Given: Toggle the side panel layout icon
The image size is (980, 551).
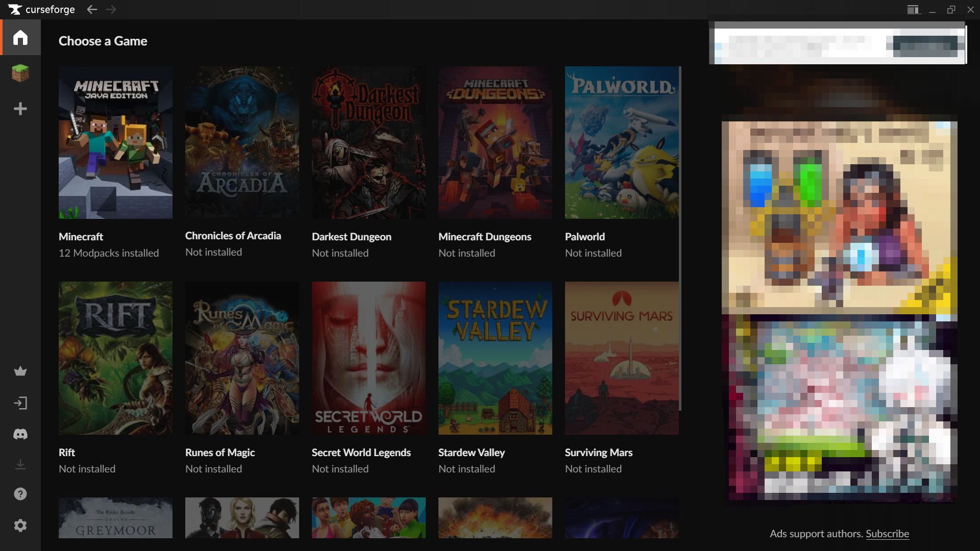Looking at the screenshot, I should 913,10.
